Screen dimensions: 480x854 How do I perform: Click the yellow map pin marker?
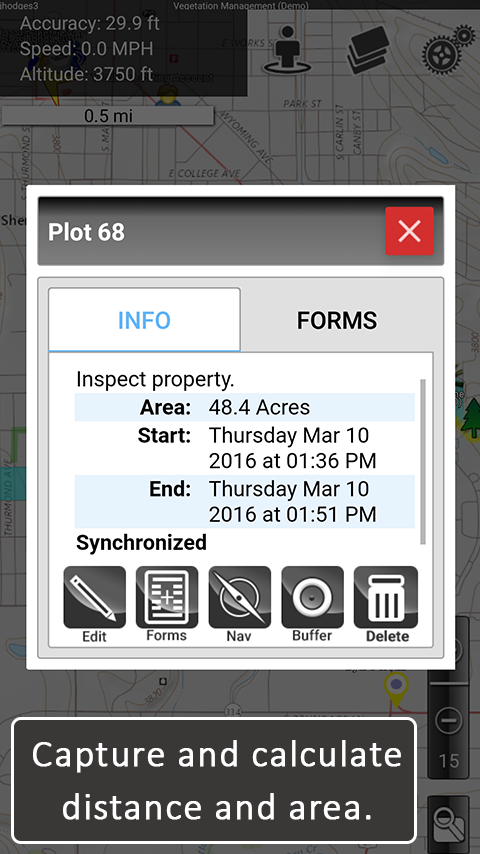click(396, 686)
